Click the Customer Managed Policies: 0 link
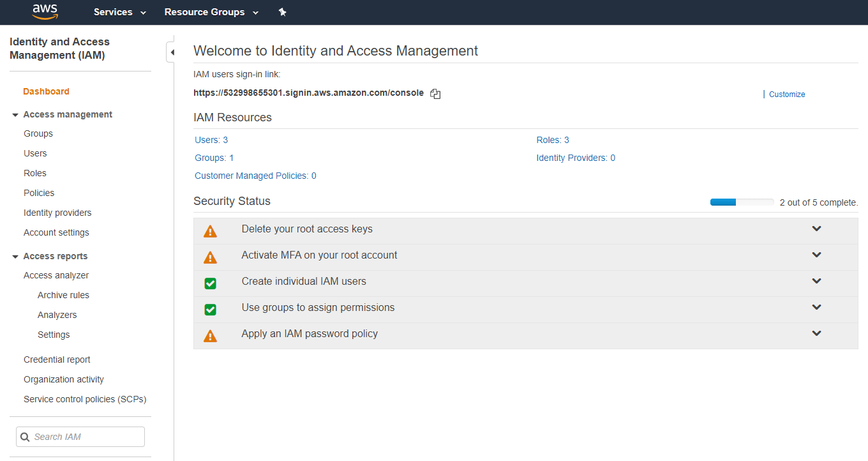This screenshot has height=461, width=868. coord(255,176)
